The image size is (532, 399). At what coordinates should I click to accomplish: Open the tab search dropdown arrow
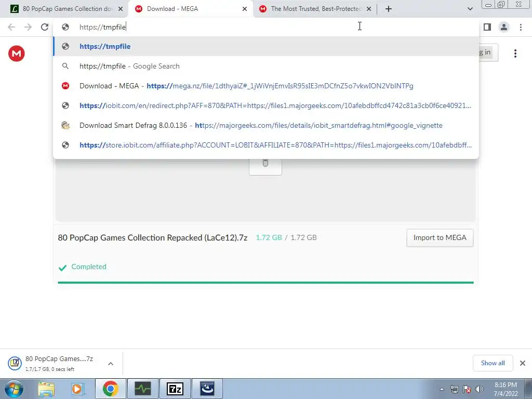pos(470,9)
